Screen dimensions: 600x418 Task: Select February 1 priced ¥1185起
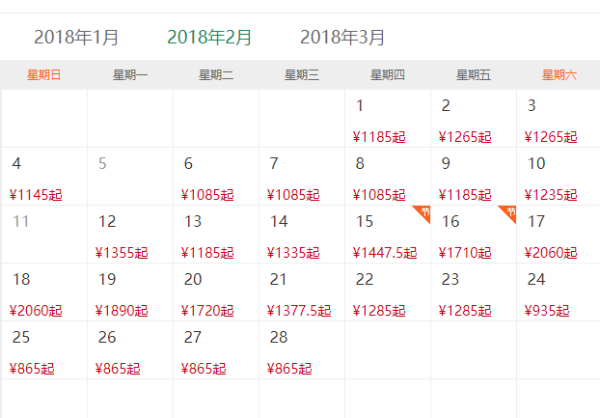point(388,119)
